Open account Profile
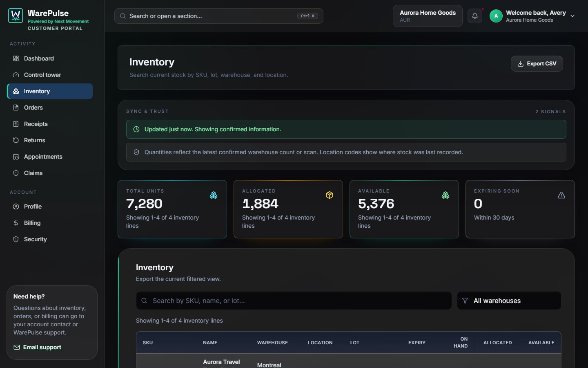This screenshot has height=368, width=588. (x=50, y=206)
